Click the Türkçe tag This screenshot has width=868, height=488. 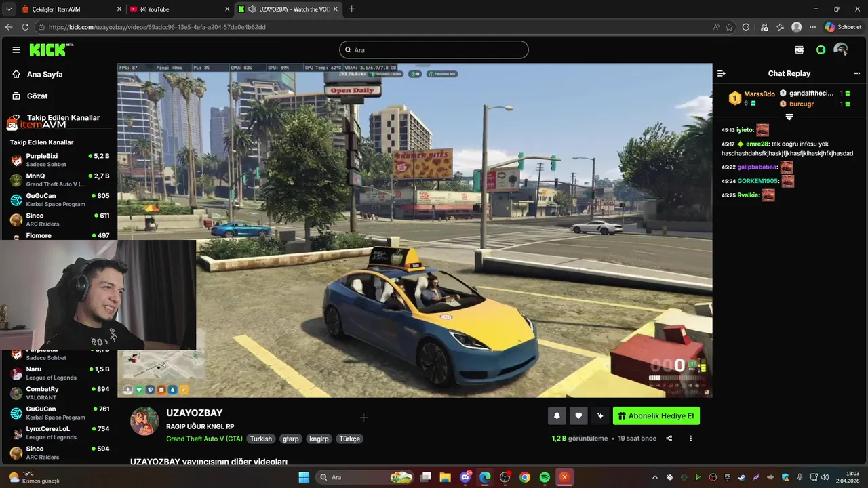349,439
